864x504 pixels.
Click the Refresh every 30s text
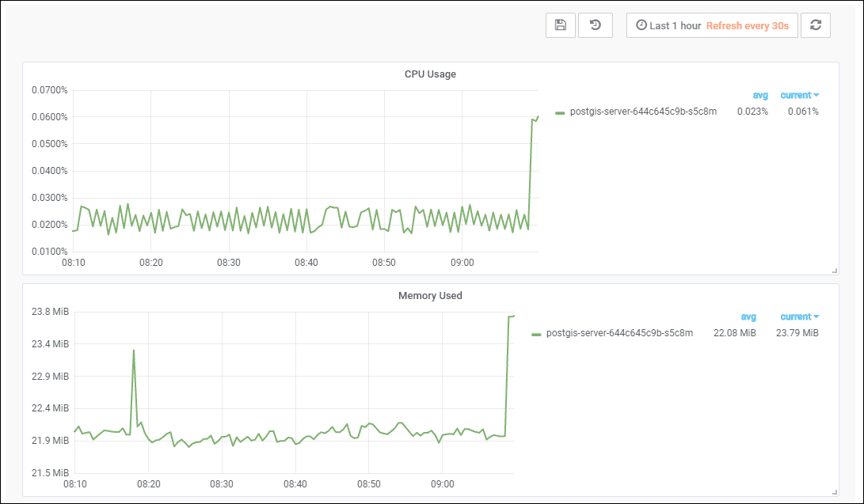tap(747, 25)
